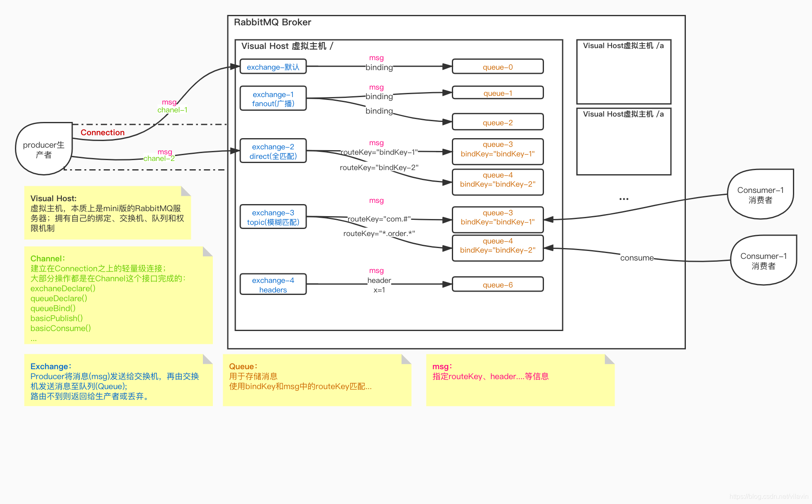Select the lower "Visual Host虚拟主机 /a" box
Screen dimensions: 812x504
624,141
